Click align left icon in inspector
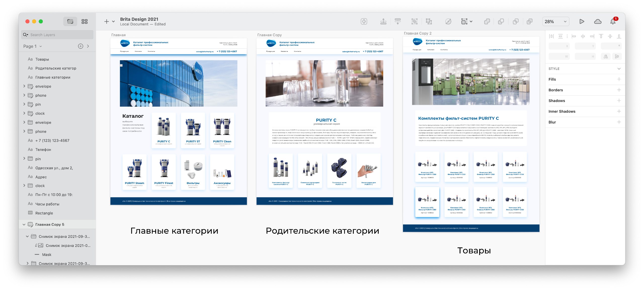 click(x=574, y=36)
